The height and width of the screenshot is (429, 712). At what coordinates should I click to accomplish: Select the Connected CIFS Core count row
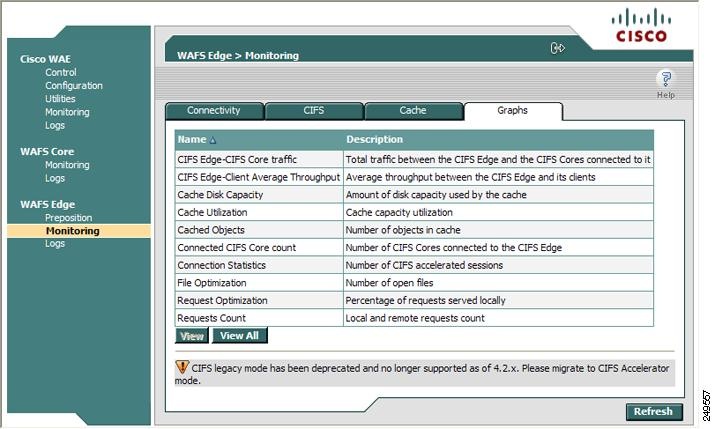point(414,247)
